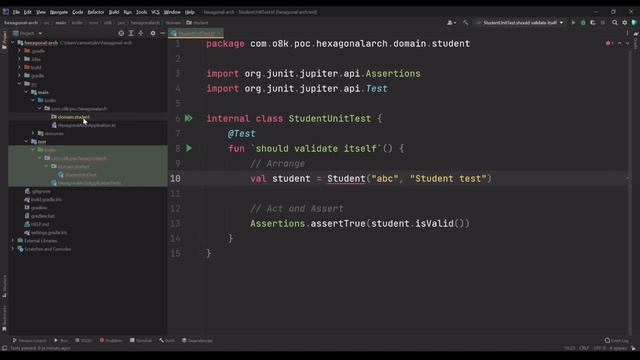Open the Project view selector dropdown

click(27, 33)
